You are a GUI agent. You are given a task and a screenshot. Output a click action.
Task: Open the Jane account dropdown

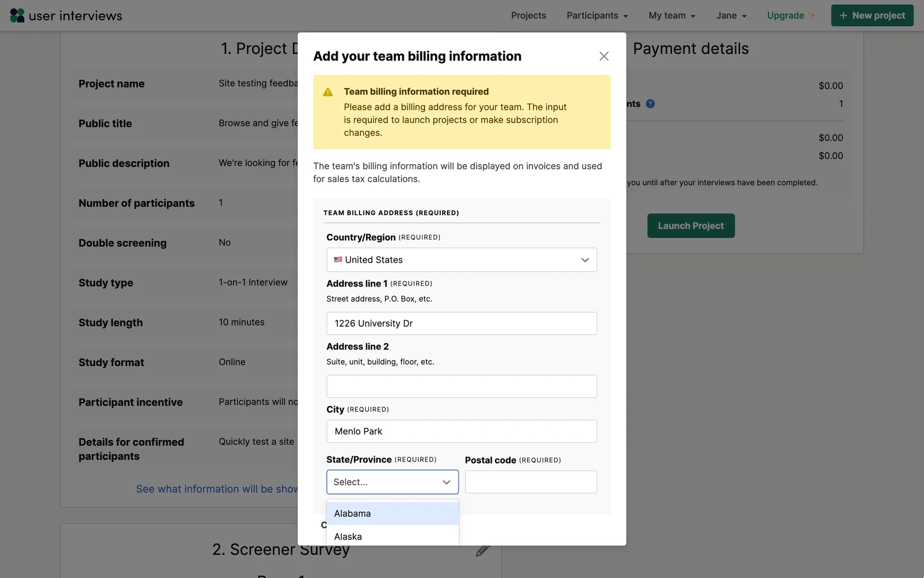click(731, 15)
